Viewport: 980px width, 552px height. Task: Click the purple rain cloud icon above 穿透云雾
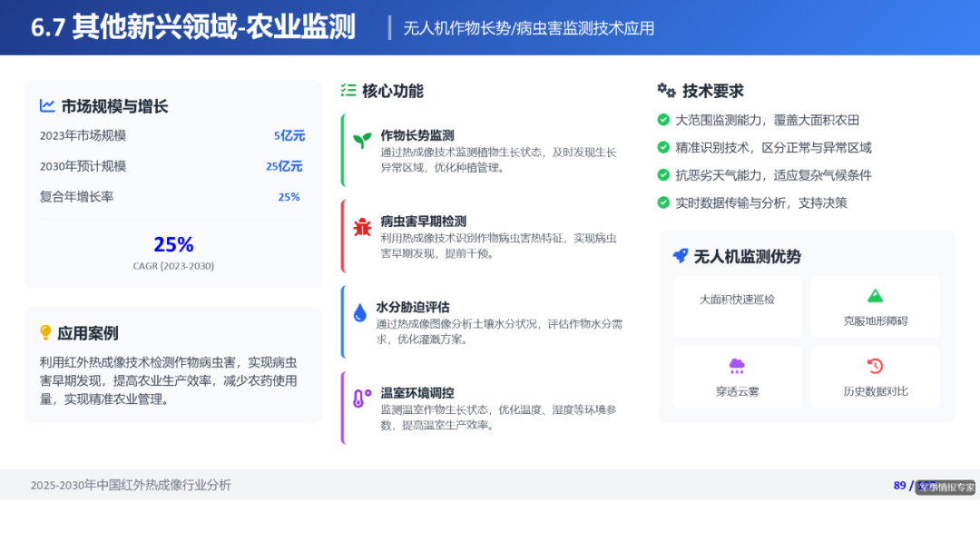click(737, 366)
